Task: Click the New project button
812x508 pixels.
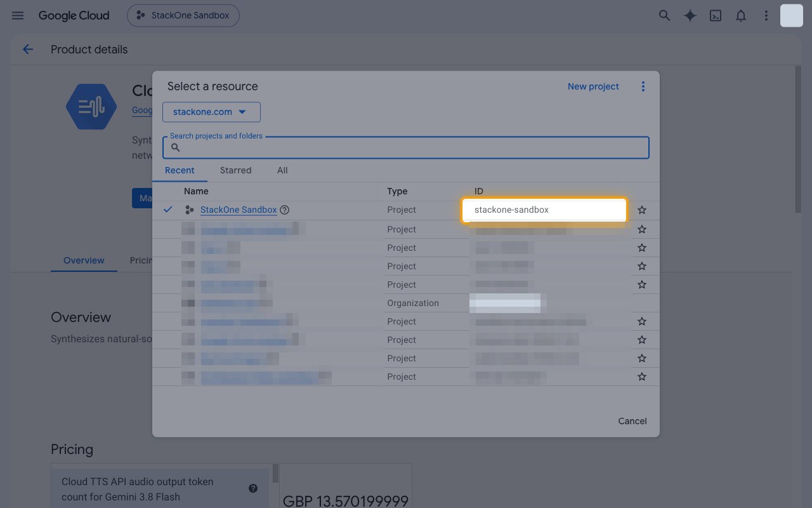Action: (593, 86)
